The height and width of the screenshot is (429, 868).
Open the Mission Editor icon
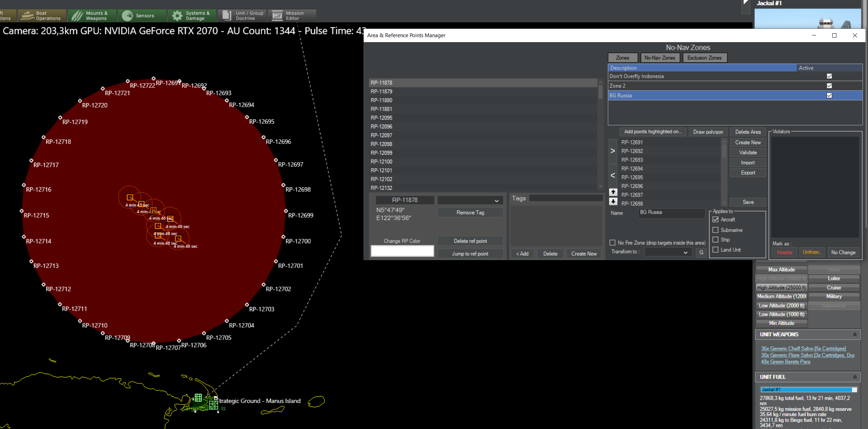pyautogui.click(x=277, y=15)
